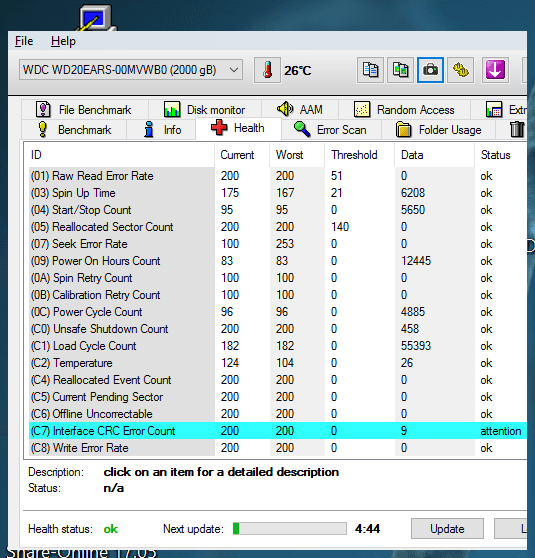Click the Update button
Viewport: 535px width, 558px height.
coord(447,529)
